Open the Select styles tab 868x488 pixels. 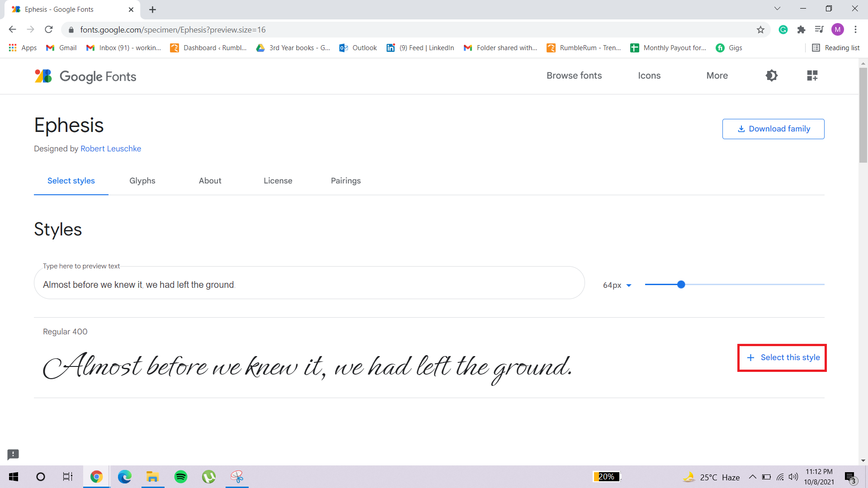click(x=71, y=181)
